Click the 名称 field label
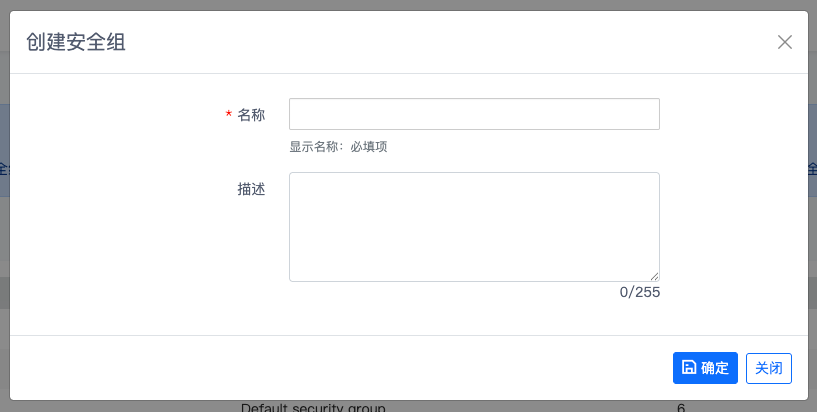The width and height of the screenshot is (817, 412). tap(251, 115)
